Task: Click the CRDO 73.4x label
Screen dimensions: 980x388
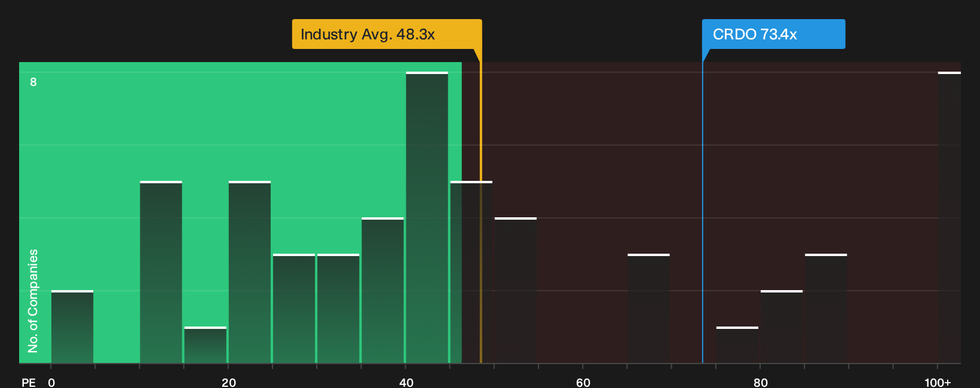Action: pyautogui.click(x=773, y=34)
